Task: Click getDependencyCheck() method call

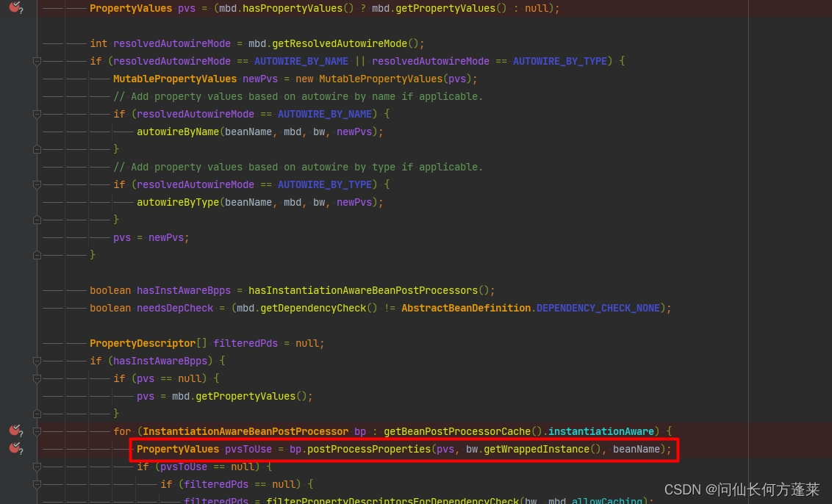Action: coord(318,309)
